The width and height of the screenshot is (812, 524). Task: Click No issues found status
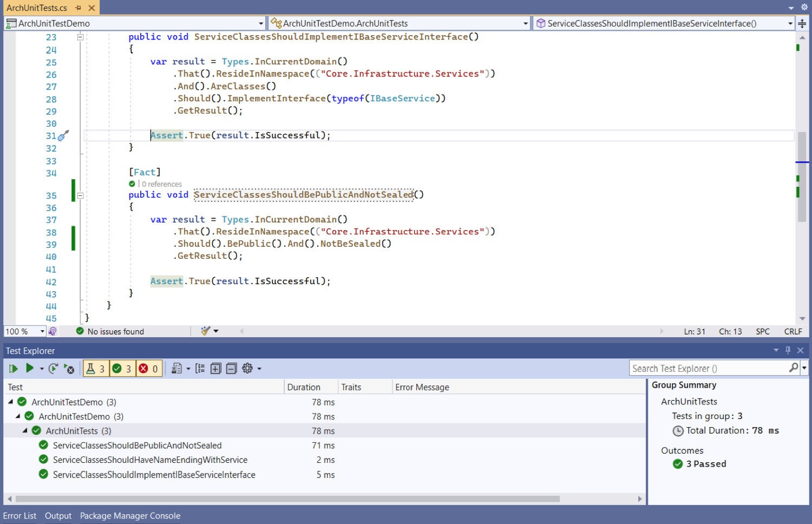point(110,331)
